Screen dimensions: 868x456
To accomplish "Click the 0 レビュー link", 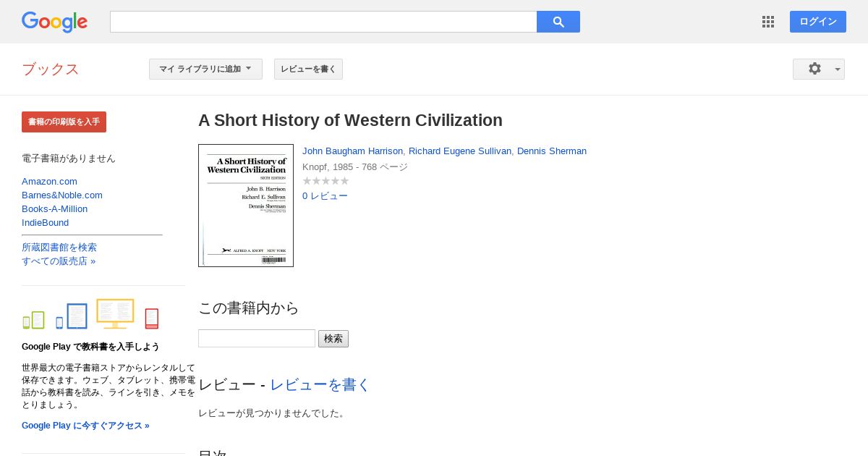I will tap(325, 195).
